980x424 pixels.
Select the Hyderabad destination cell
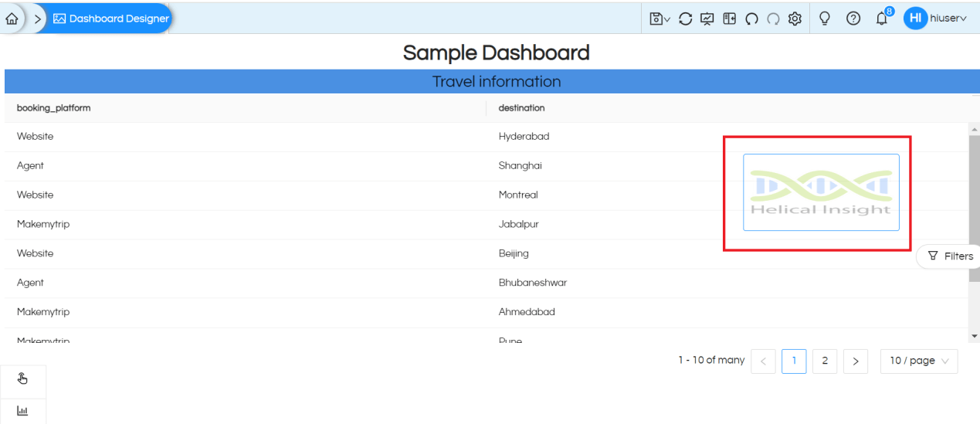tap(524, 137)
